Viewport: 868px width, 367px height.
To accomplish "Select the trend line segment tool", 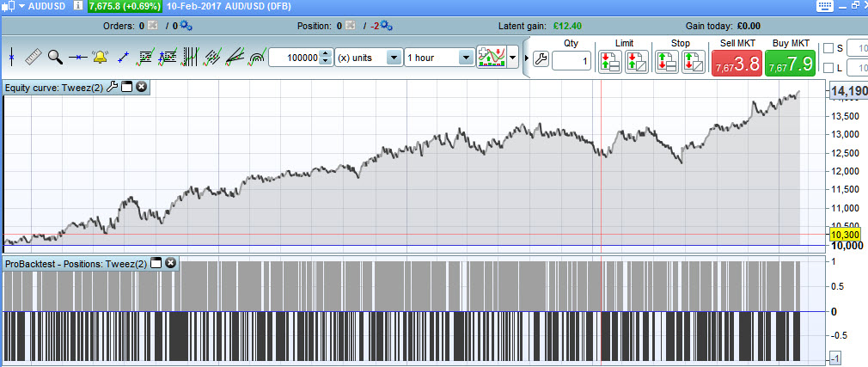I will 124,57.
